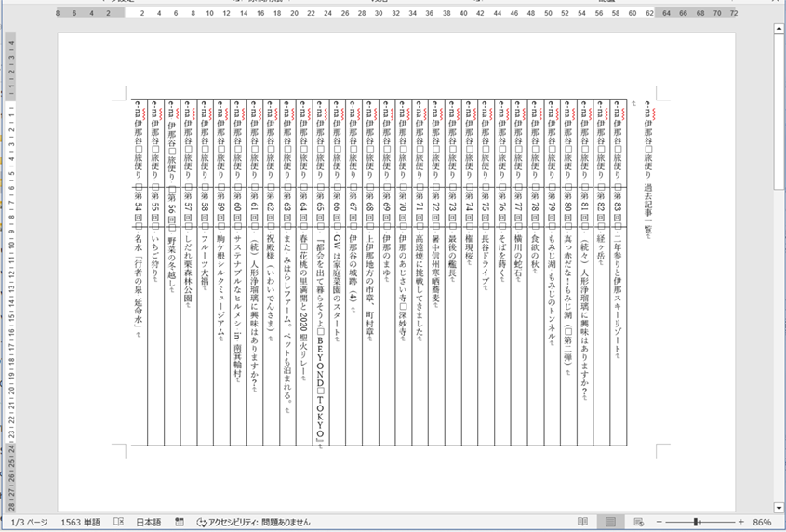The width and height of the screenshot is (786, 532).
Task: Click the zoom out minus button
Action: point(659,523)
